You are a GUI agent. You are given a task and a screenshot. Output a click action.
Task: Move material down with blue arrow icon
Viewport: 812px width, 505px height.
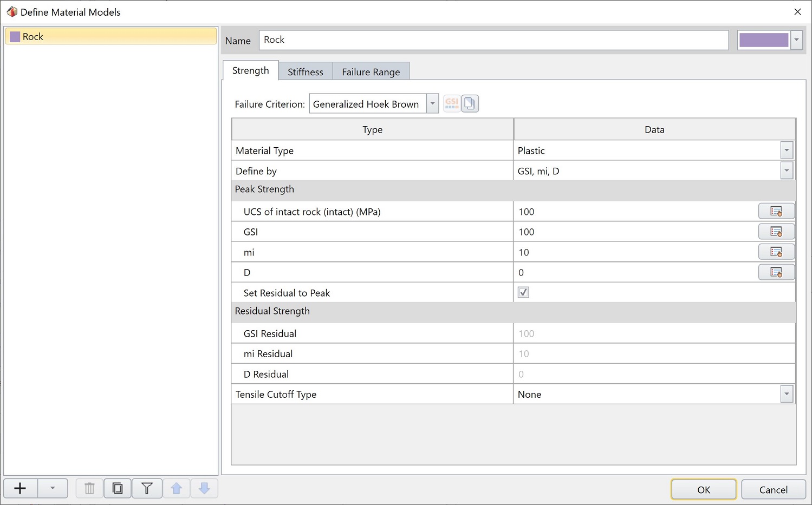[204, 488]
